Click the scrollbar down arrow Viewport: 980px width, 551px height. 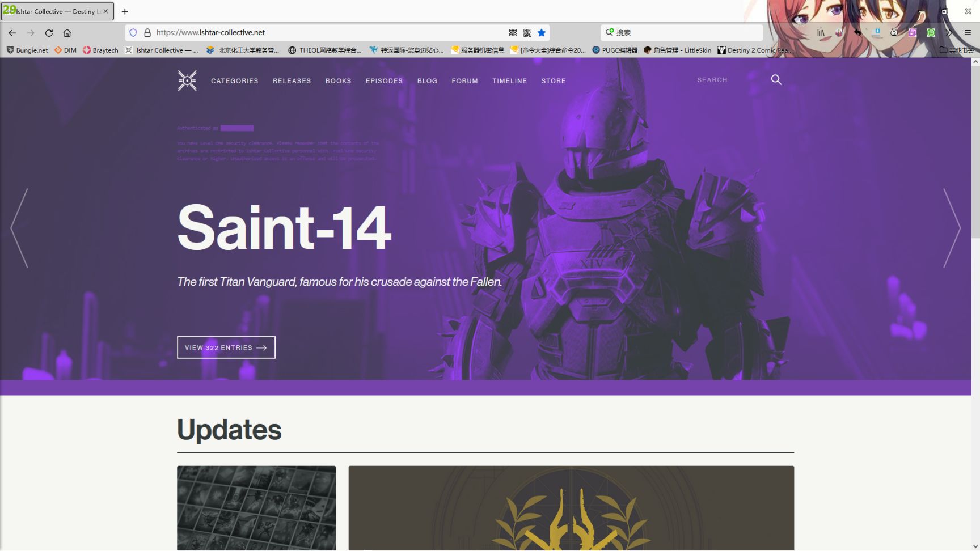(x=975, y=546)
